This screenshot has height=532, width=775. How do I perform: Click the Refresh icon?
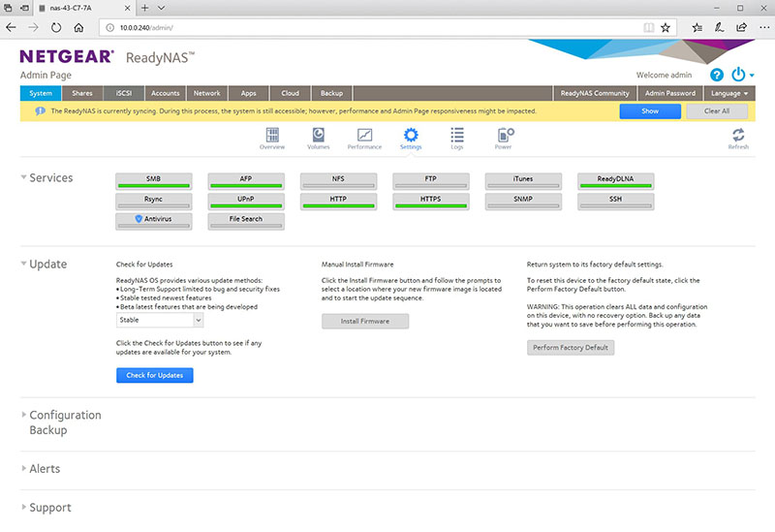(738, 138)
